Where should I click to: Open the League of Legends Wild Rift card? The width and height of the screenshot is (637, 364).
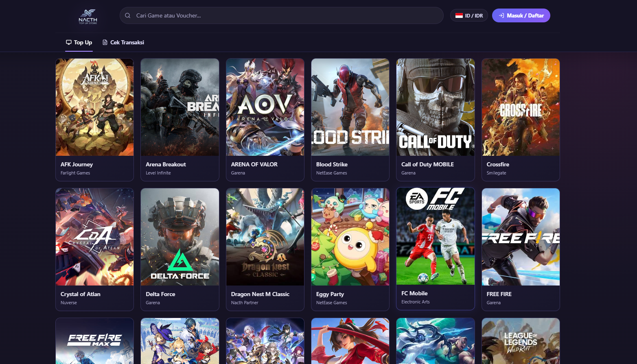521,341
